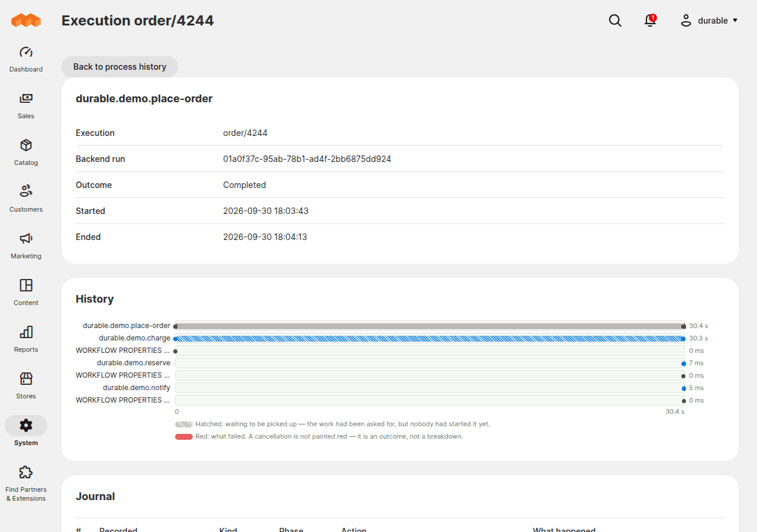Click the durable.demo.charge hatched bar
757x532 pixels.
click(430, 338)
